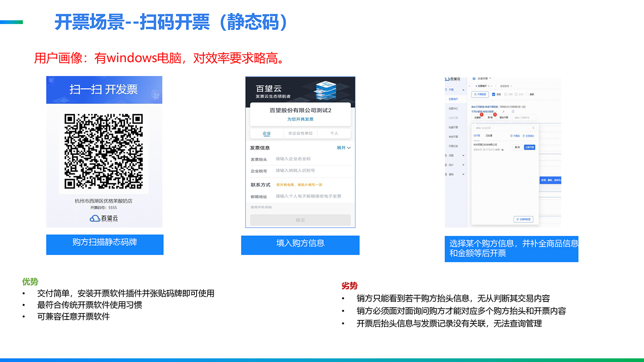Viewport: 644px width, 362px height.
Task: Click the tab bar back arrow
Action: [469, 86]
